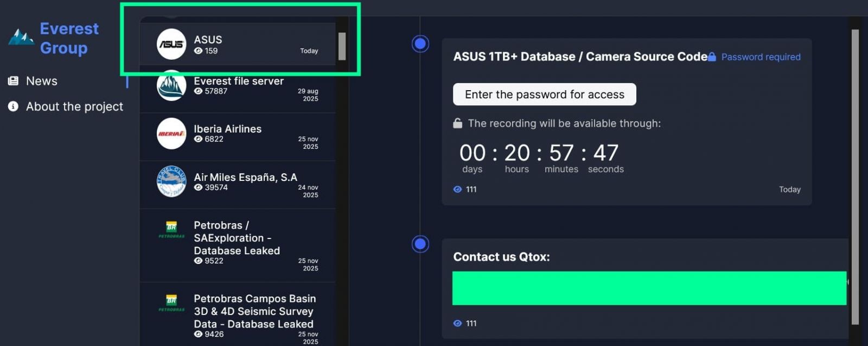
Task: Click the Contact us Qtox timeline marker
Action: (420, 244)
